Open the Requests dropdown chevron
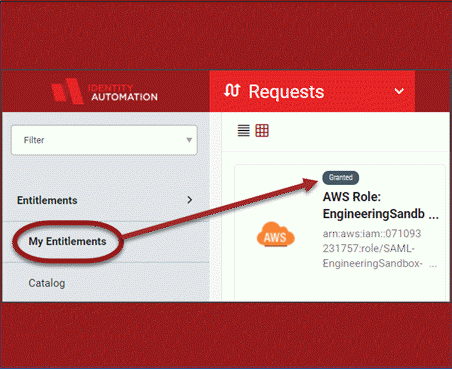The image size is (452, 369). pyautogui.click(x=399, y=91)
